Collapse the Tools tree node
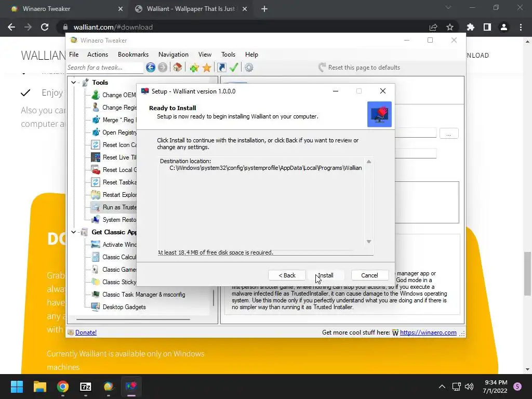This screenshot has height=399, width=532. click(73, 83)
